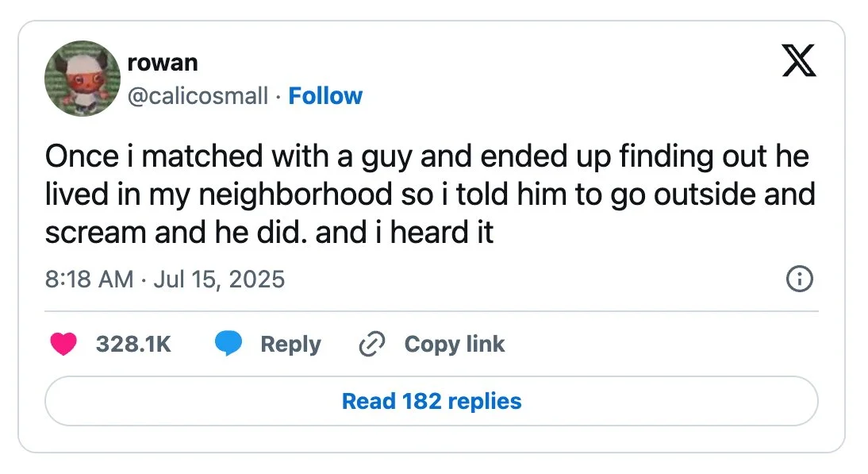Viewport: 868px width, 474px height.
Task: Click the horizontal divider below the timestamp
Action: point(432,311)
